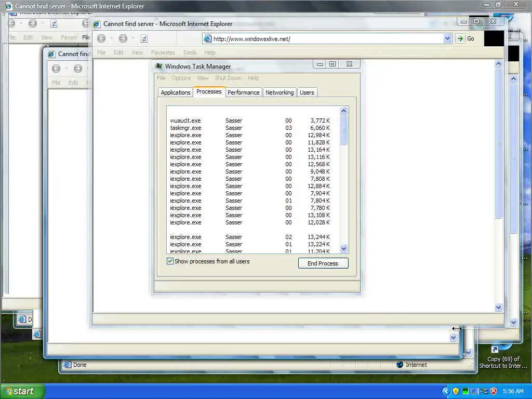The width and height of the screenshot is (532, 399).
Task: Click the address bar showing windowsxlive.net
Action: pos(327,38)
